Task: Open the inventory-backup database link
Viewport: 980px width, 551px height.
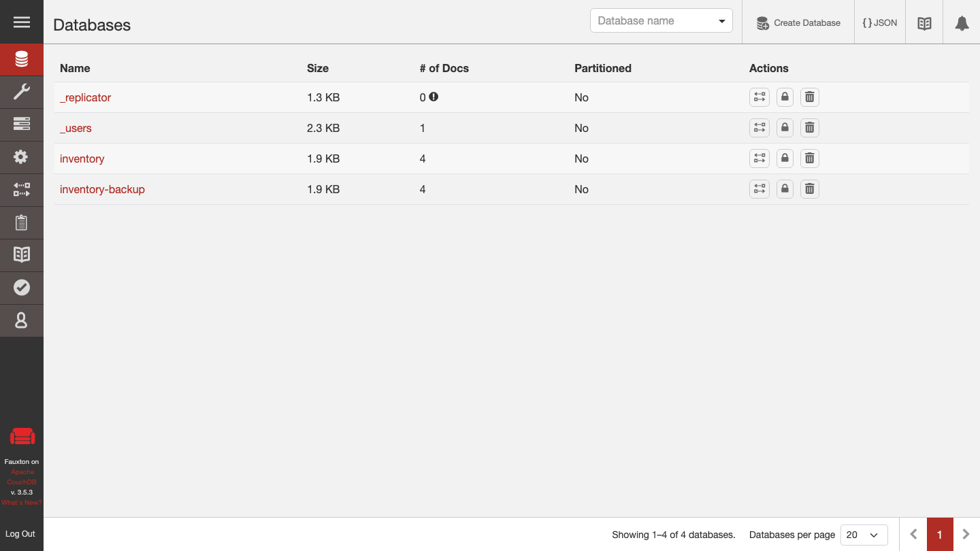Action: (x=102, y=189)
